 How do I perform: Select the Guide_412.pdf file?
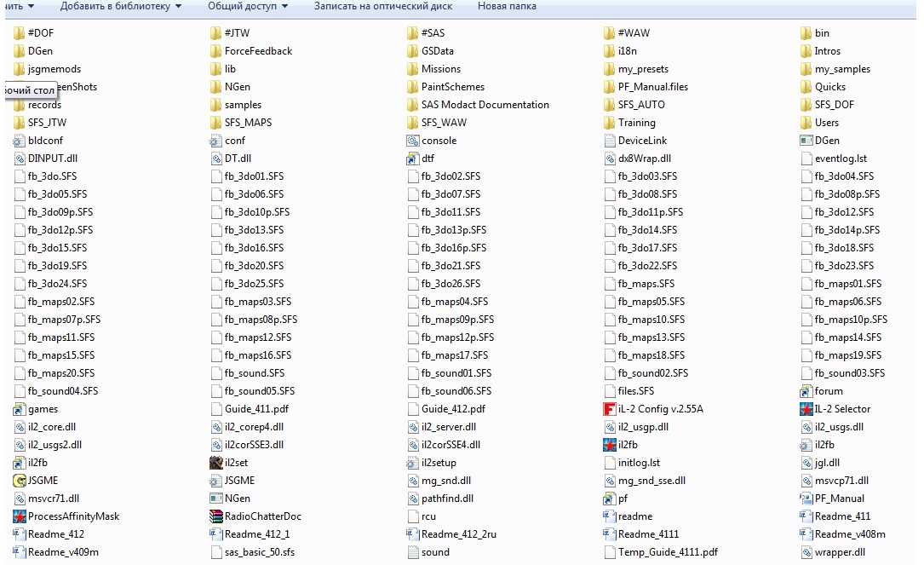click(x=446, y=409)
